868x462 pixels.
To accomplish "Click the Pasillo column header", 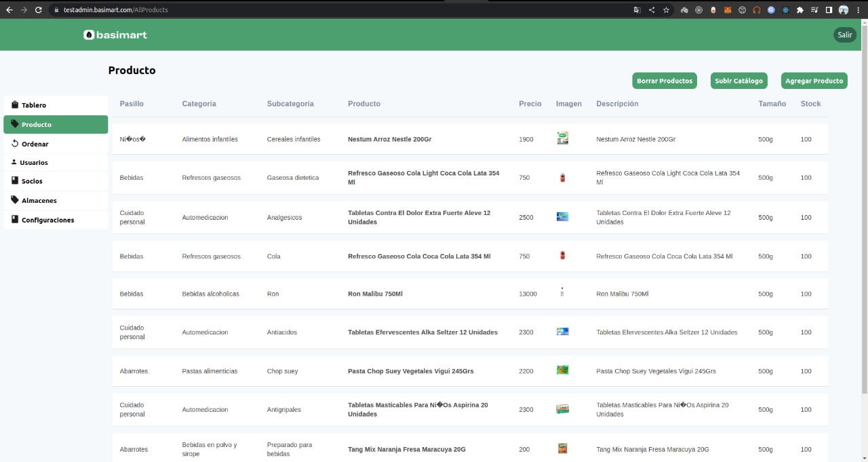I will pos(132,104).
